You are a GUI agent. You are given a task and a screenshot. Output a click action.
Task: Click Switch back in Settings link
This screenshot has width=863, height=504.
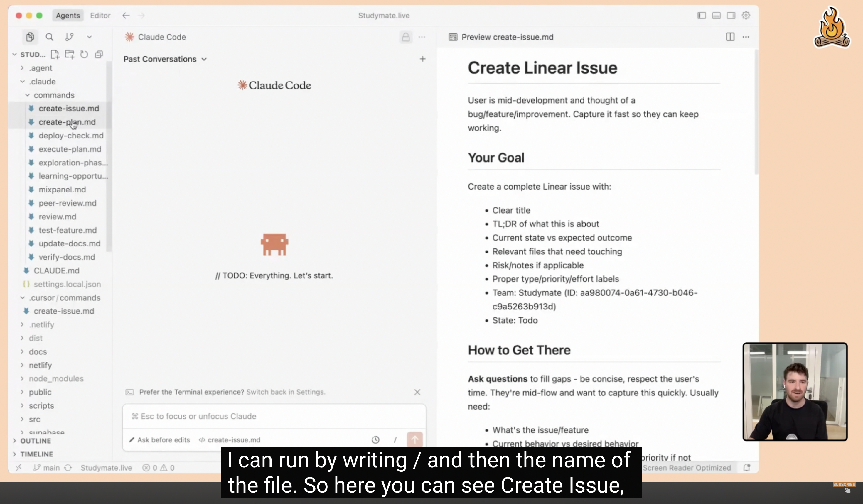coord(286,392)
